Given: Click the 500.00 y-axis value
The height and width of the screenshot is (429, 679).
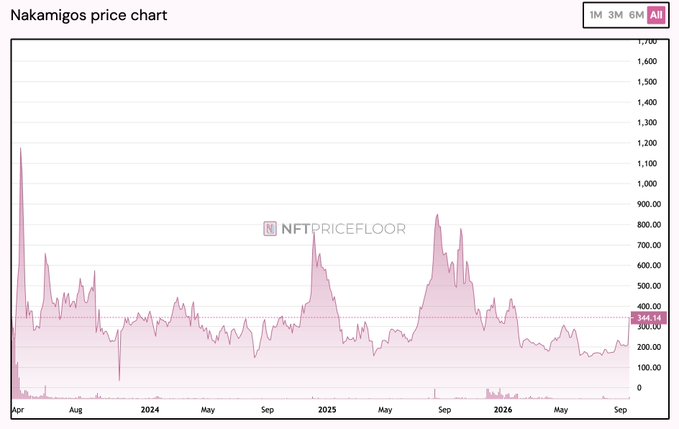Looking at the screenshot, I should [x=649, y=286].
